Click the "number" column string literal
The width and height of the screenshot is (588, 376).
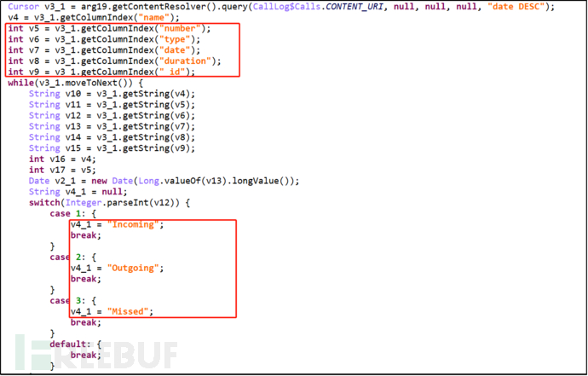(180, 28)
